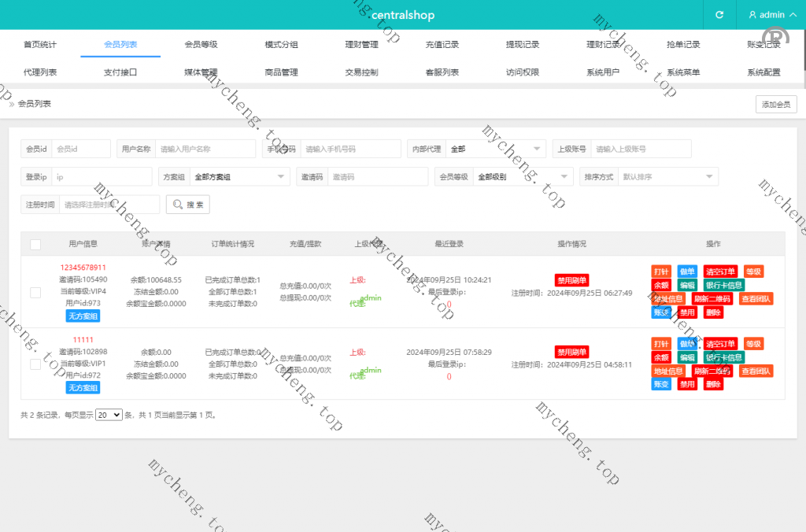Change the per-page count selector showing 20

(x=109, y=415)
